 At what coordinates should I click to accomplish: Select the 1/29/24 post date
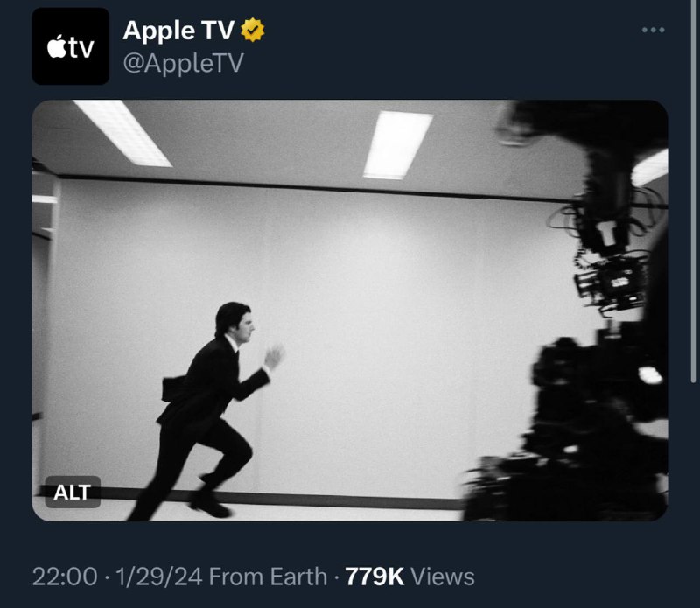159,577
